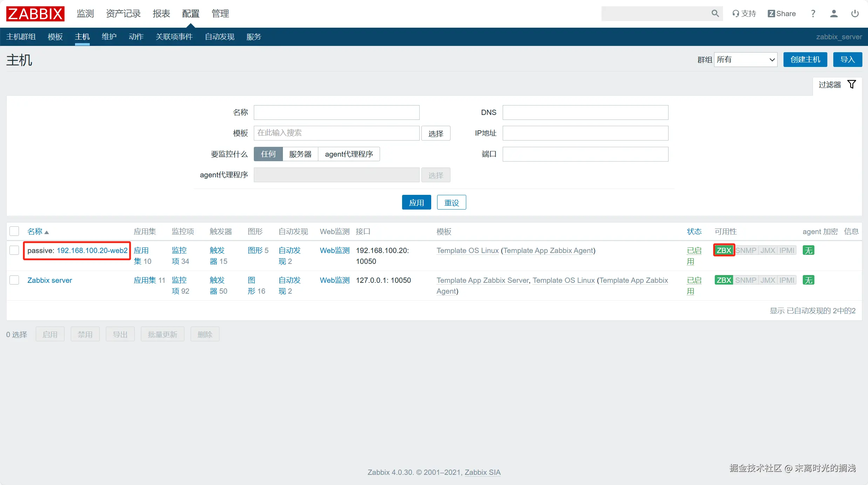Screen dimensions: 868x485
Task: Click the search magnifier icon
Action: (715, 13)
